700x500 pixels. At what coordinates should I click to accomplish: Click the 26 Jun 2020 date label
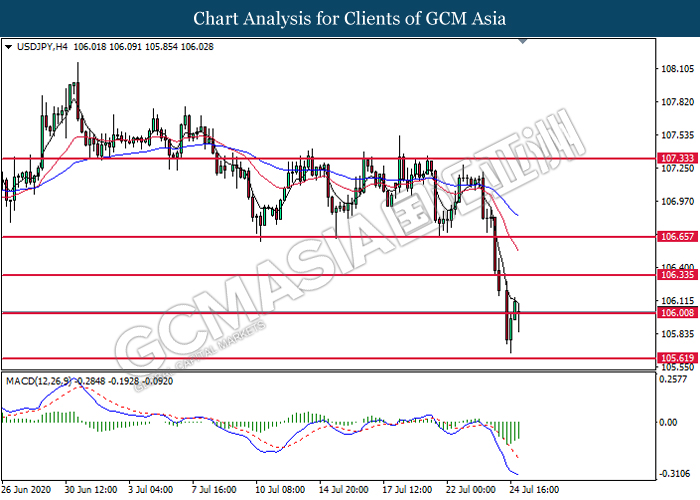pyautogui.click(x=26, y=490)
